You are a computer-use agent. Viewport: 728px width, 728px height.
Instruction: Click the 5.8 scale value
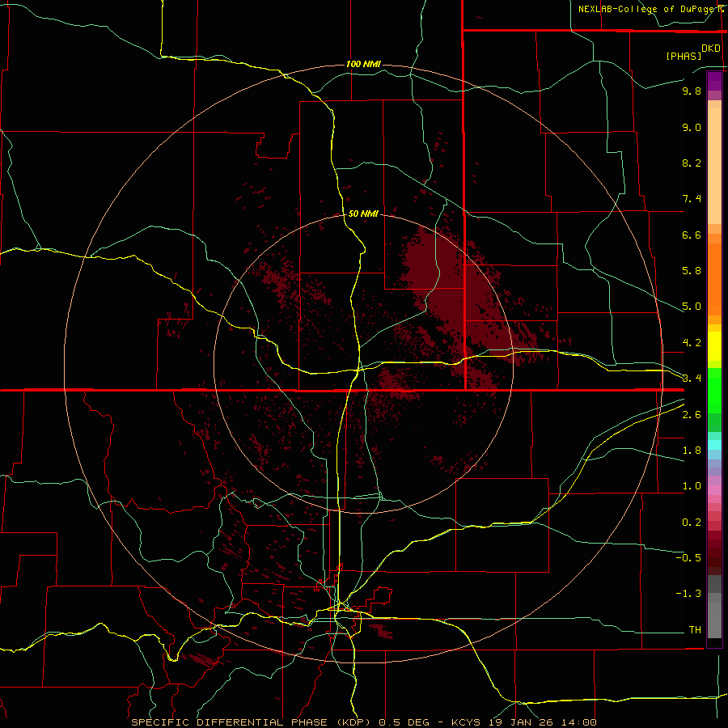(692, 271)
